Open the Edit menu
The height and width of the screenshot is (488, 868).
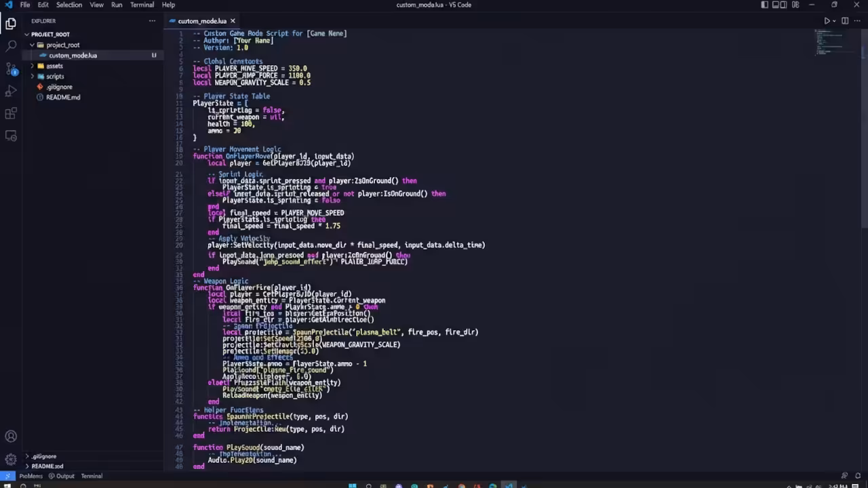(43, 5)
